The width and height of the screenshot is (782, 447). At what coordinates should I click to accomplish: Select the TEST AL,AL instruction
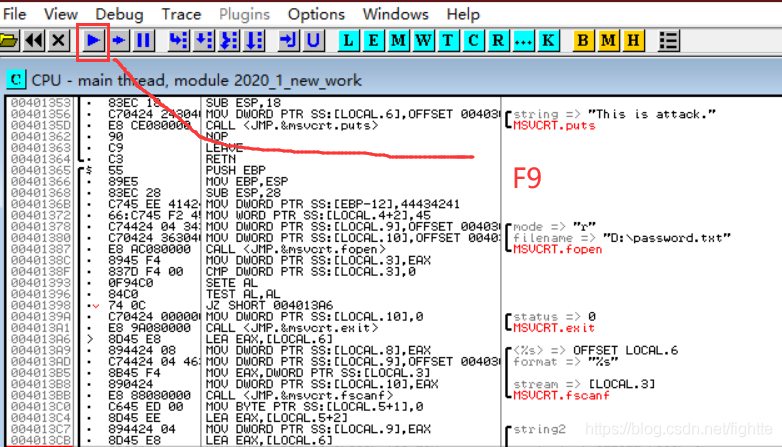243,294
